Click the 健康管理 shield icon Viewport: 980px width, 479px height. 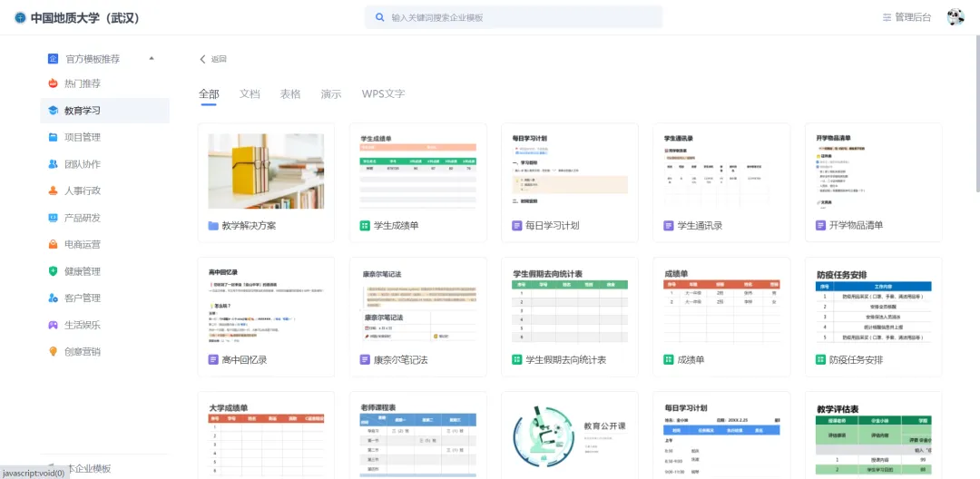(54, 271)
